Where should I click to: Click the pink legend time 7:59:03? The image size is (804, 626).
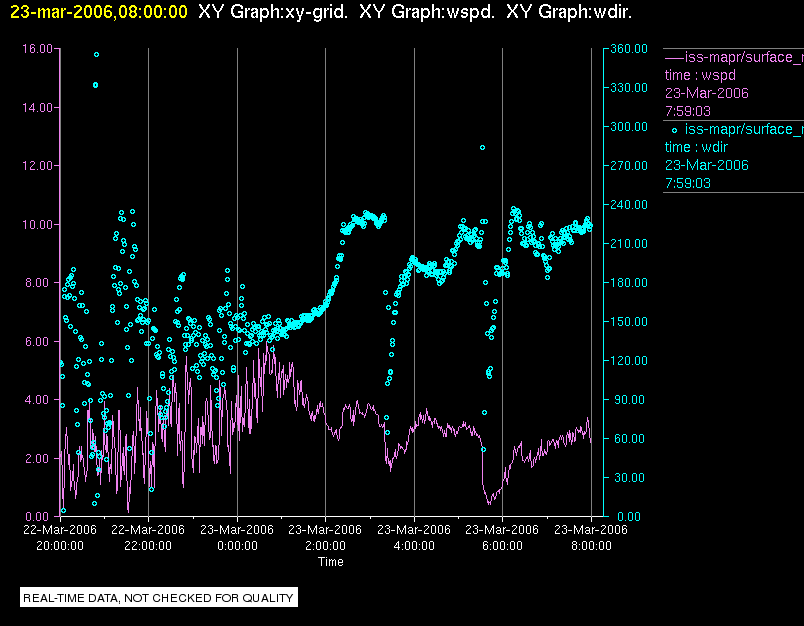click(x=688, y=111)
